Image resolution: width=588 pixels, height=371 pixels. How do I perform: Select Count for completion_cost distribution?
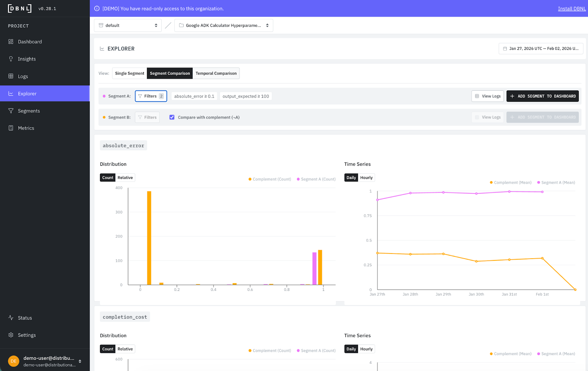click(108, 349)
